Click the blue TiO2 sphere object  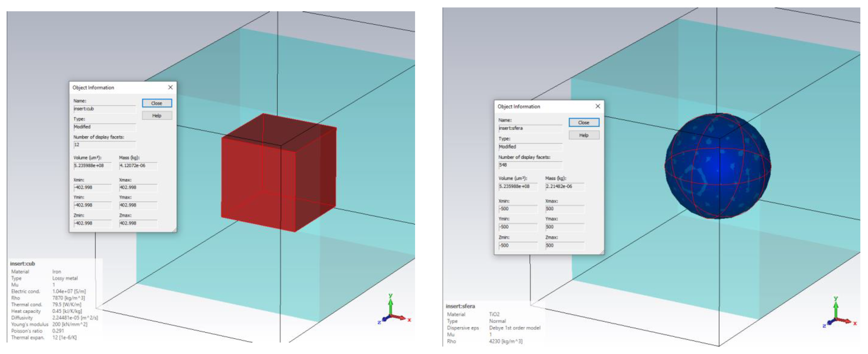point(718,166)
